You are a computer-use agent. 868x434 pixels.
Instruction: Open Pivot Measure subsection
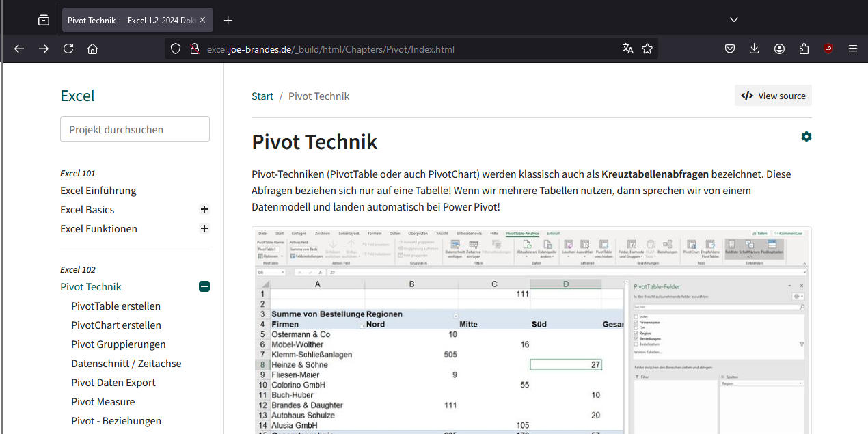click(x=103, y=401)
